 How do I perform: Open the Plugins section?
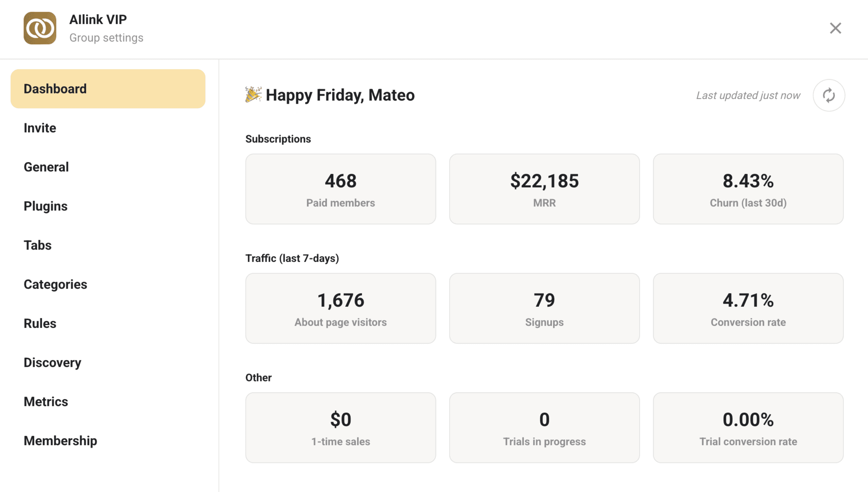coord(46,206)
